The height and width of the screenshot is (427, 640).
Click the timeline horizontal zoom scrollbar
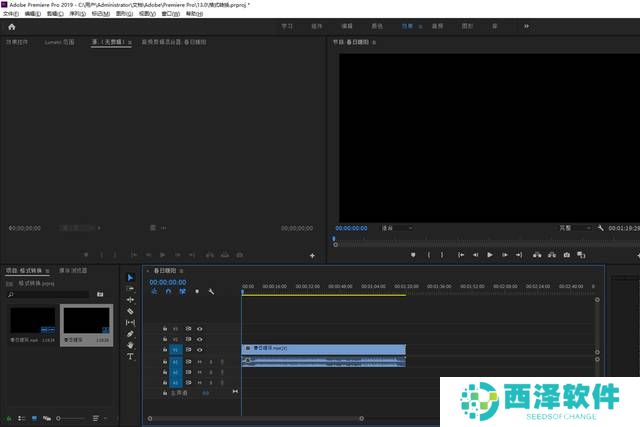pyautogui.click(x=256, y=418)
